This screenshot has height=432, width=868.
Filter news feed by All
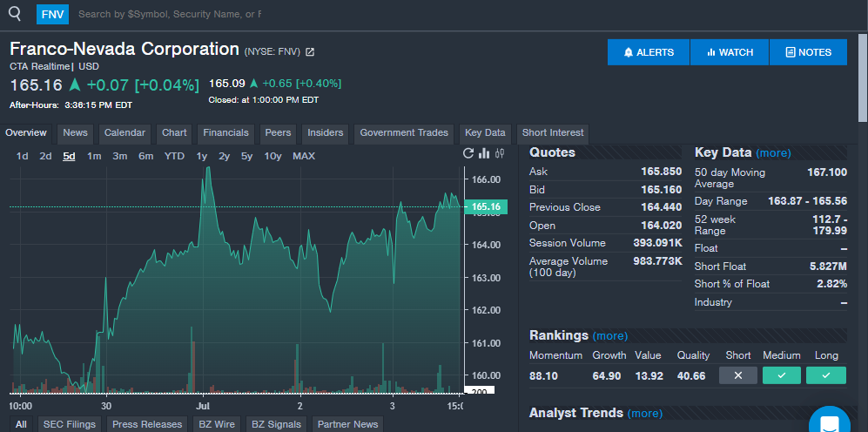21,424
